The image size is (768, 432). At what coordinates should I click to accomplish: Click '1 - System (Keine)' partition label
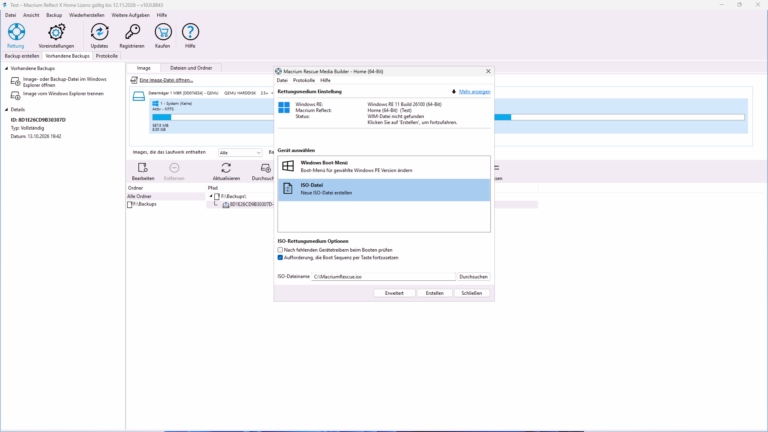tap(176, 104)
